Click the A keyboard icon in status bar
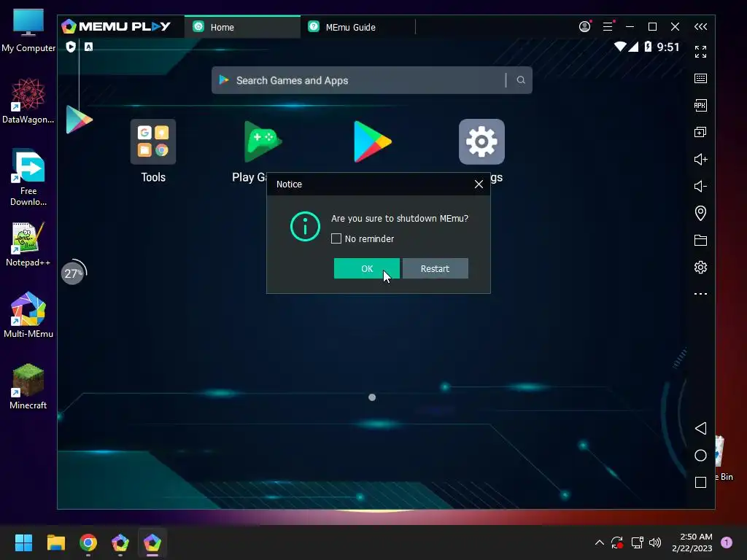The height and width of the screenshot is (560, 747). [x=88, y=47]
